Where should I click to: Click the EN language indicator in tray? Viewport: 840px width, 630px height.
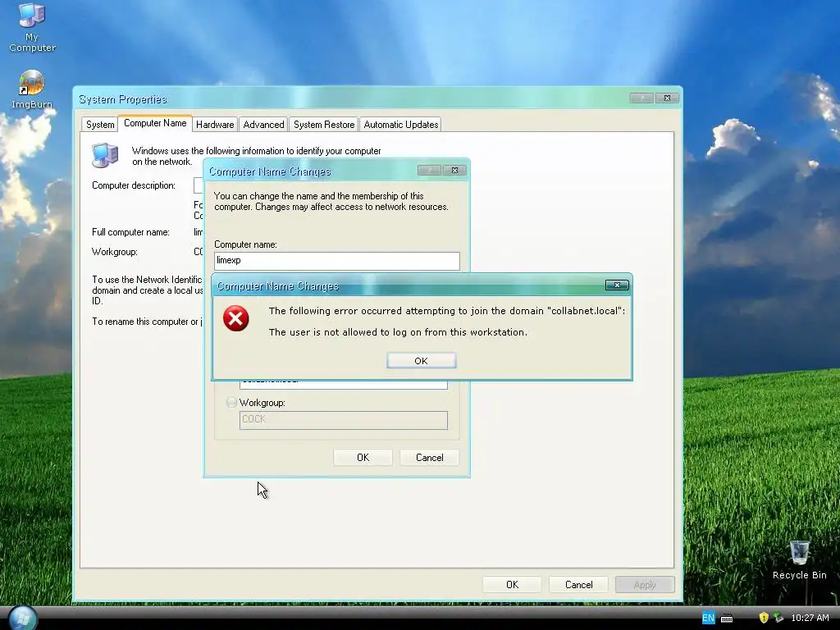pyautogui.click(x=708, y=618)
